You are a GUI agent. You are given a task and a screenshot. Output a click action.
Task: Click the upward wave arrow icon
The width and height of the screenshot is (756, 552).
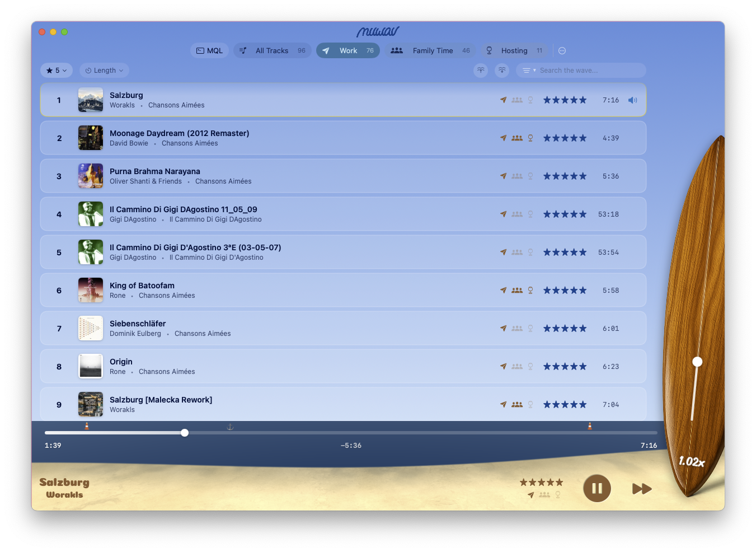pyautogui.click(x=481, y=70)
